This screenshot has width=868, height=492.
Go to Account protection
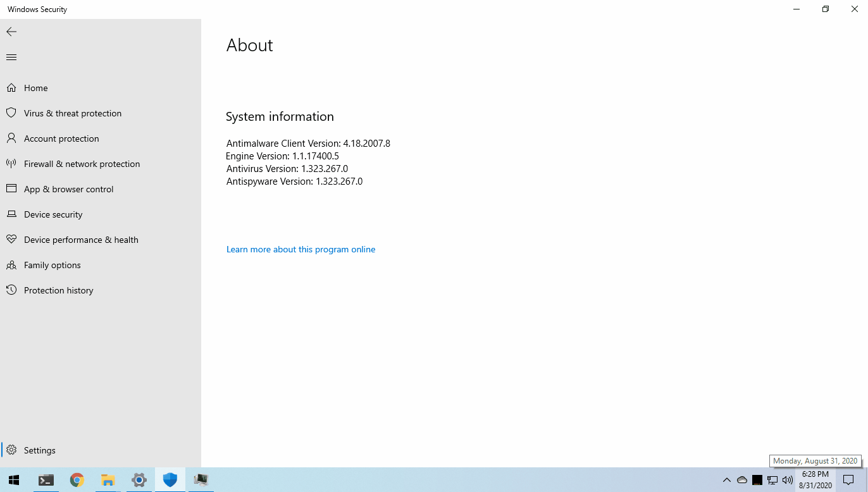click(101, 138)
